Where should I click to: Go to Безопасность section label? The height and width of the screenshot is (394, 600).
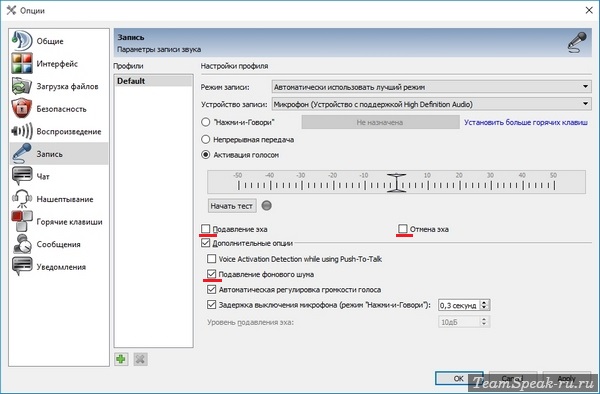61,109
